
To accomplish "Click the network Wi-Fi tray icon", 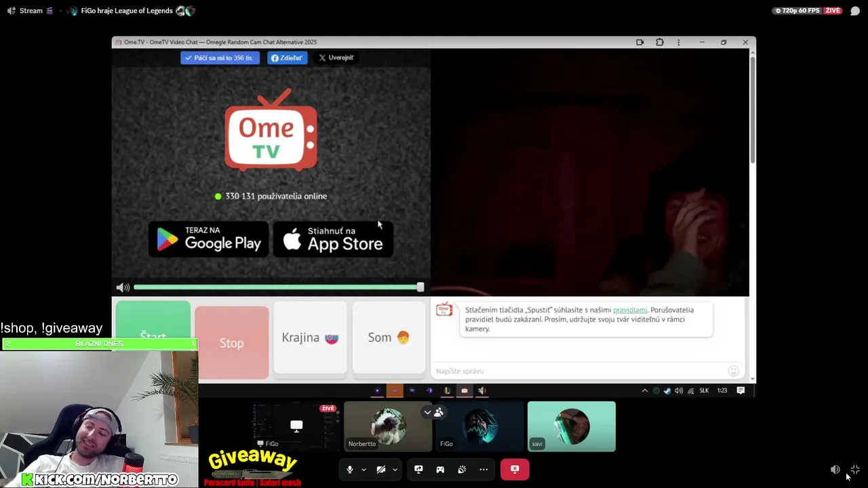I will click(690, 390).
